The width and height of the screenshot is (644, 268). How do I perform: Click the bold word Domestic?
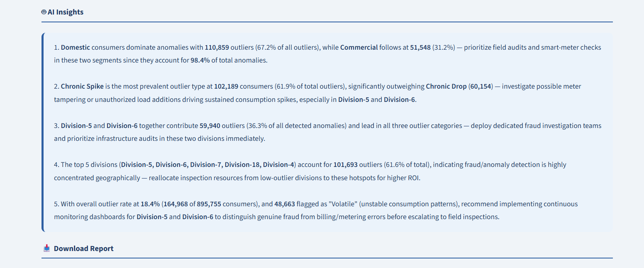[76, 47]
